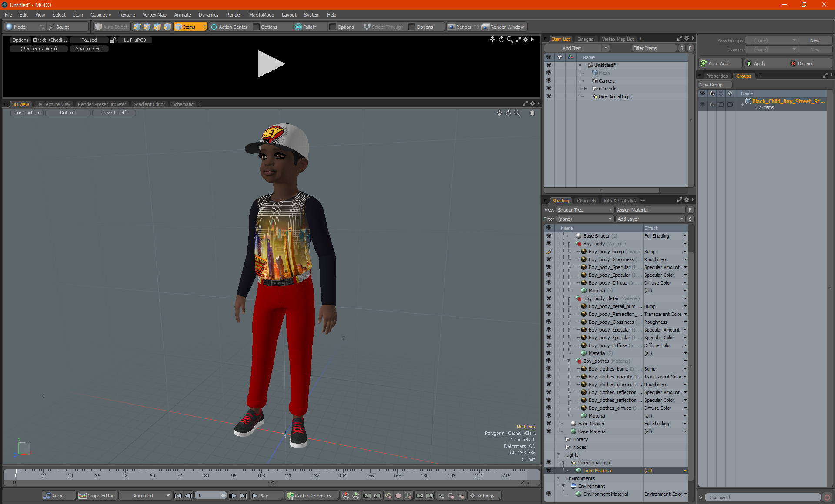The image size is (835, 504).
Task: Open Shader Tree view dropdown
Action: [584, 210]
